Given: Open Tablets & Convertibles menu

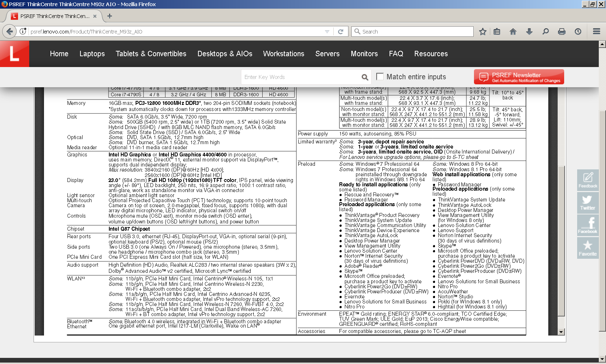Looking at the screenshot, I should point(151,54).
